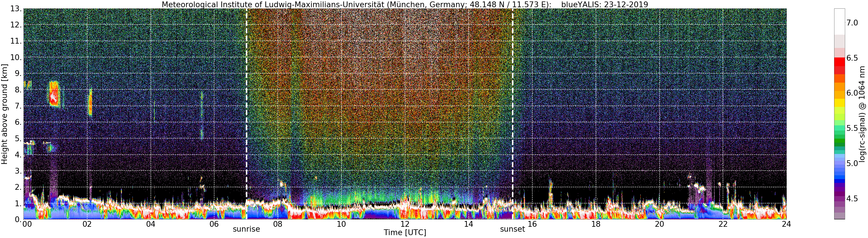This screenshot has width=868, height=238.
Task: Click the time axis tick "08"
Action: pos(278,224)
